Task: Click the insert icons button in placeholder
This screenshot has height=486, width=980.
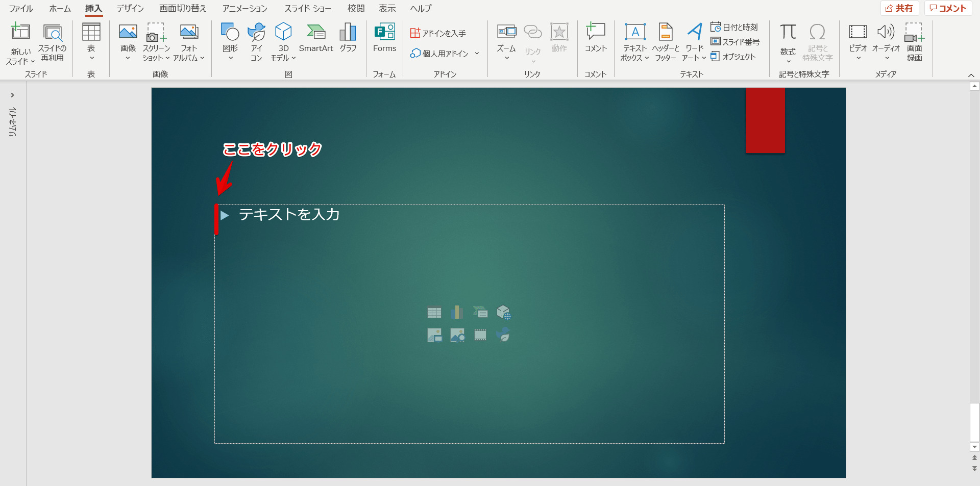Action: point(503,335)
